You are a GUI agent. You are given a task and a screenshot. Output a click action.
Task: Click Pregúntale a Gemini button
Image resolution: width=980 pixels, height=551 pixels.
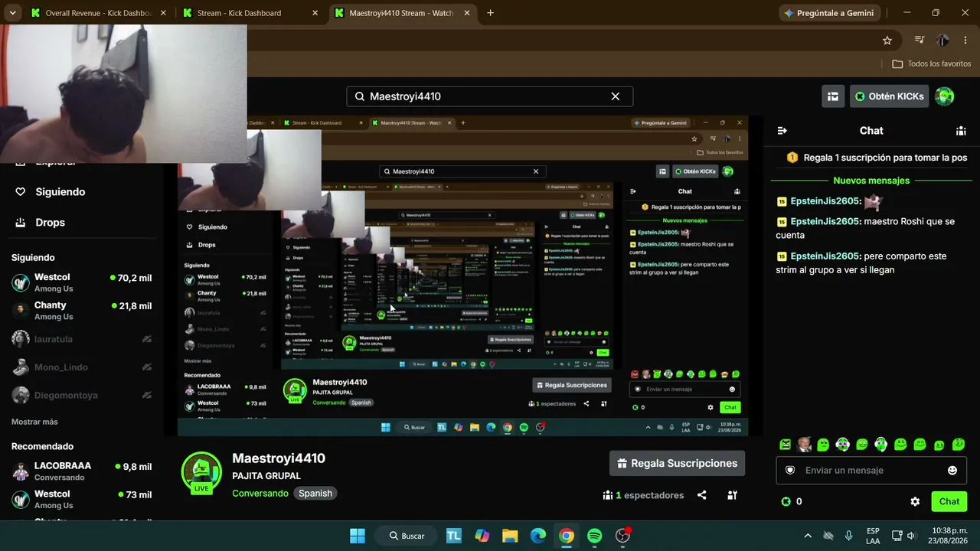[x=830, y=13]
